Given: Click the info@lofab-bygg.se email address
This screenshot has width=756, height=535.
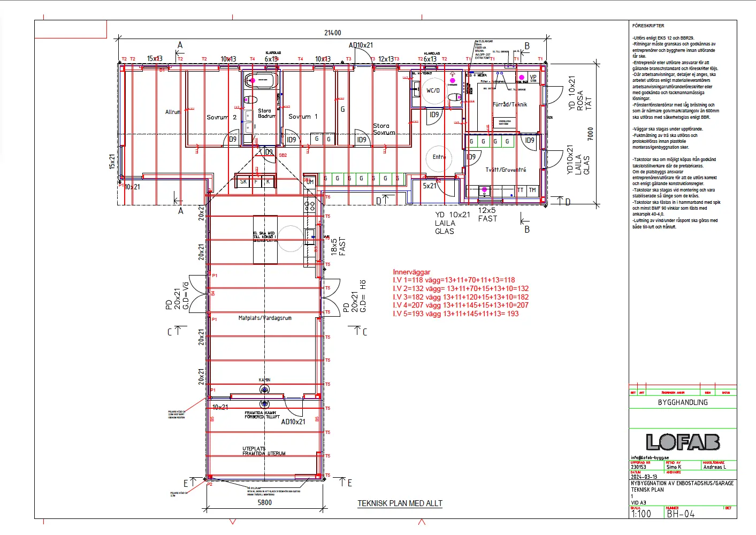Looking at the screenshot, I should pyautogui.click(x=650, y=457).
